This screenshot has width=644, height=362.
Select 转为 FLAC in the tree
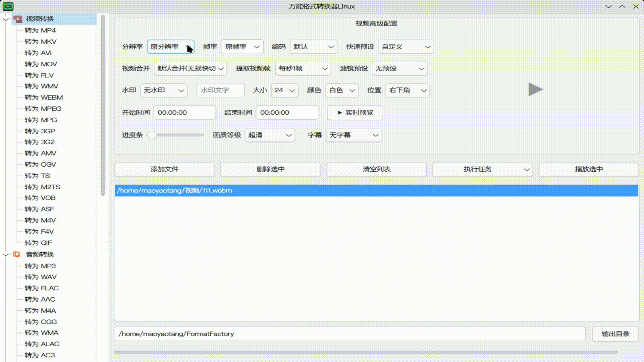pyautogui.click(x=42, y=288)
